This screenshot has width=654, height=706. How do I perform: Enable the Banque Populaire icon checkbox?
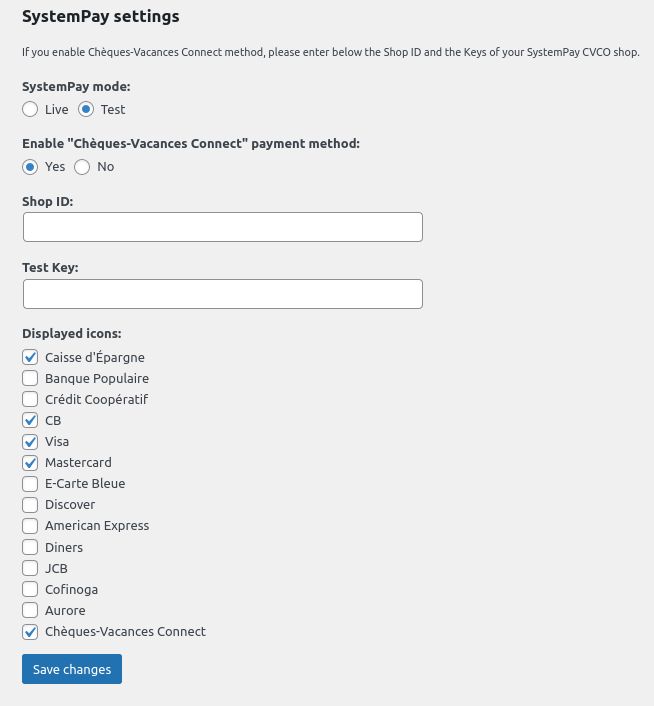pyautogui.click(x=30, y=378)
